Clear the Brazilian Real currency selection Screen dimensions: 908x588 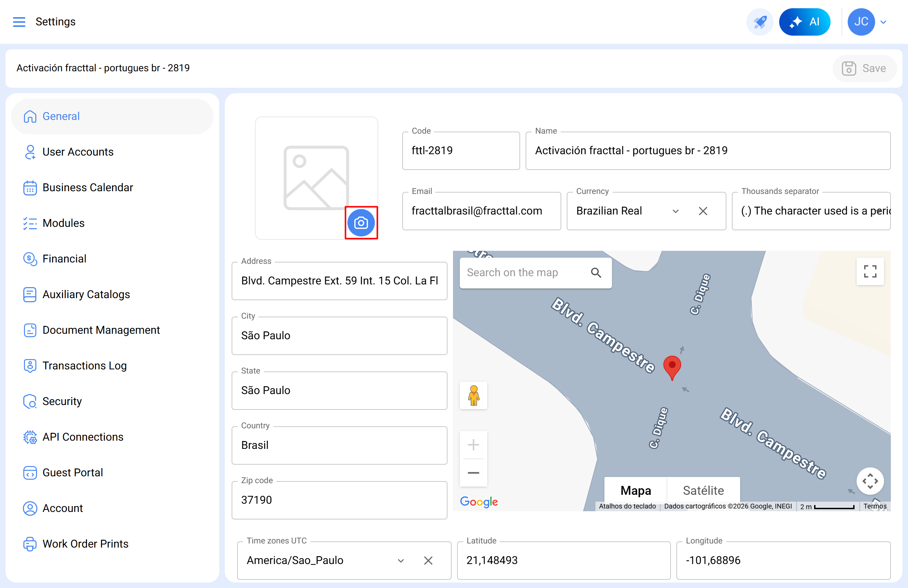pyautogui.click(x=702, y=211)
